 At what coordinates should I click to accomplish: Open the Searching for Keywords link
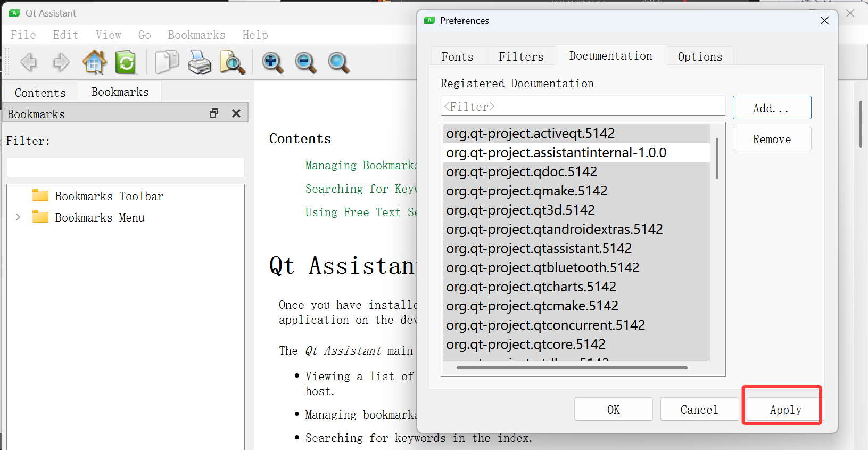tap(361, 189)
